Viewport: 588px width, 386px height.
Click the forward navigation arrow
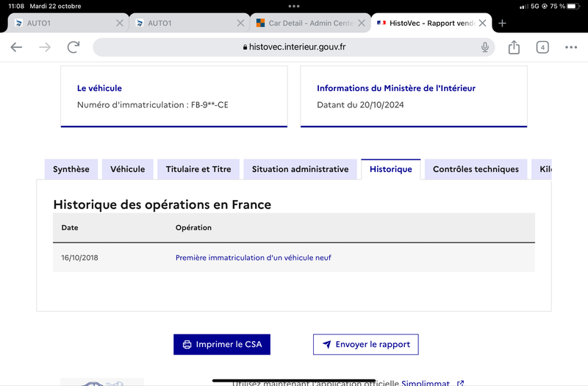click(45, 47)
